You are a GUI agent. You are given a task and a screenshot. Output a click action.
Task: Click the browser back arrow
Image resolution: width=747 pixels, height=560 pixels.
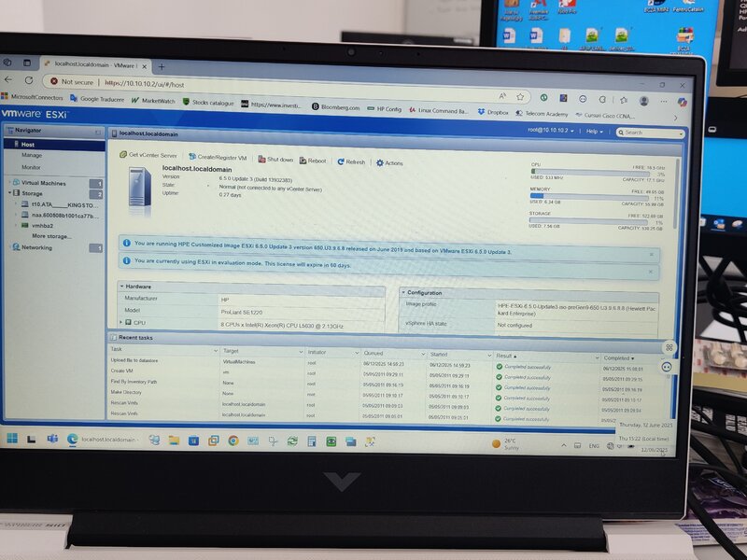(x=8, y=80)
